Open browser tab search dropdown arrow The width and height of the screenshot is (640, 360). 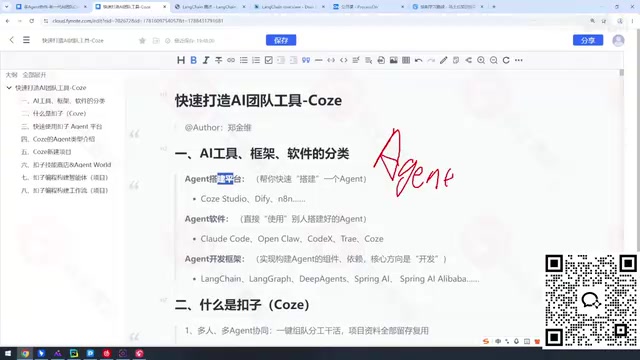[7, 7]
